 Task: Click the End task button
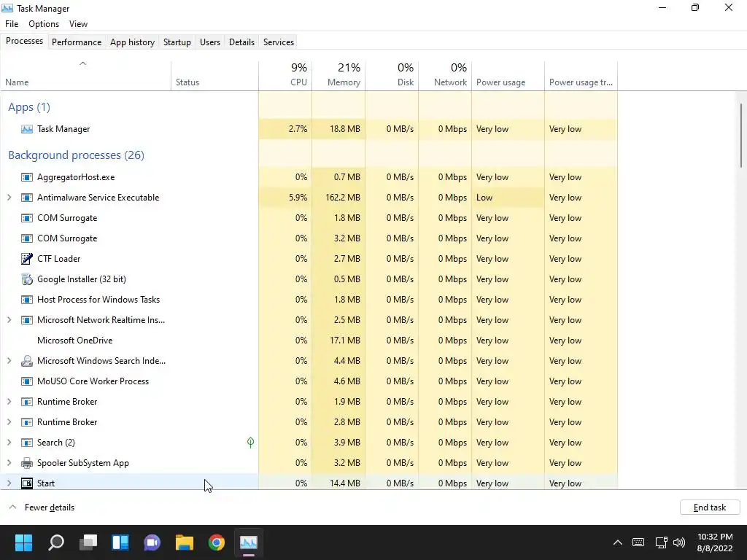click(x=710, y=507)
